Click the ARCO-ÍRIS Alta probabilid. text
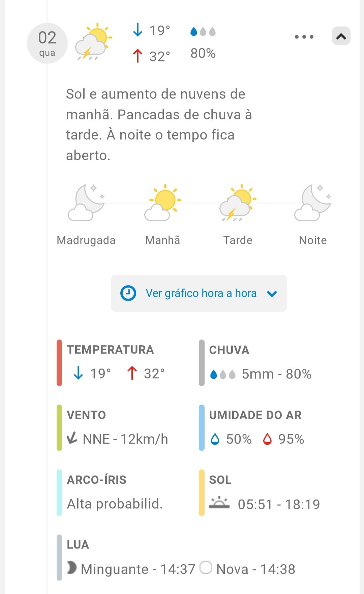This screenshot has height=594, width=364. (115, 504)
